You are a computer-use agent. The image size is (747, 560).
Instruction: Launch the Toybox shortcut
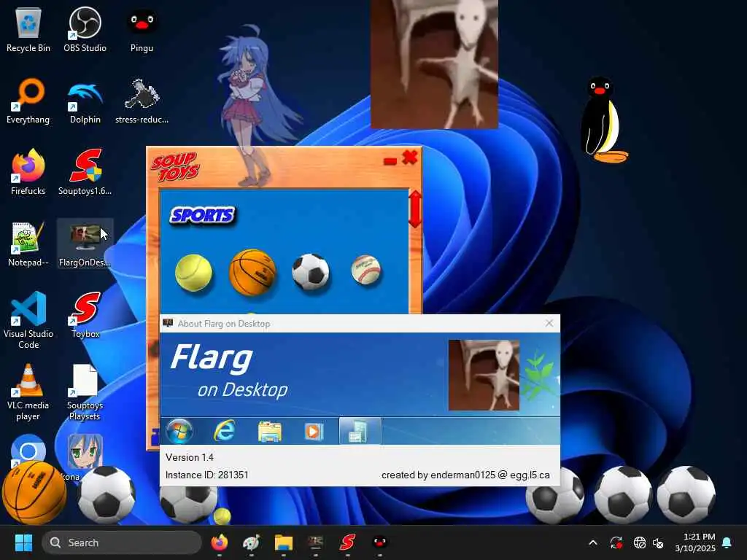click(x=85, y=315)
